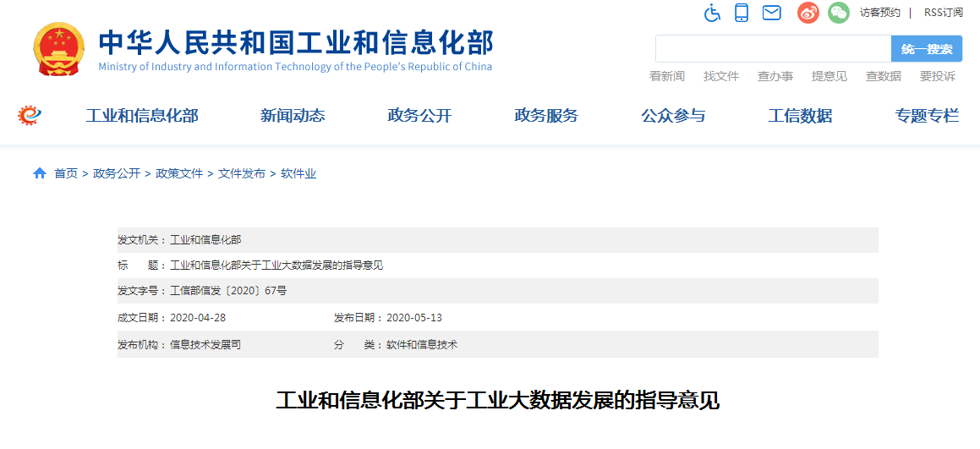Select the 要投诉 quick link

(938, 76)
